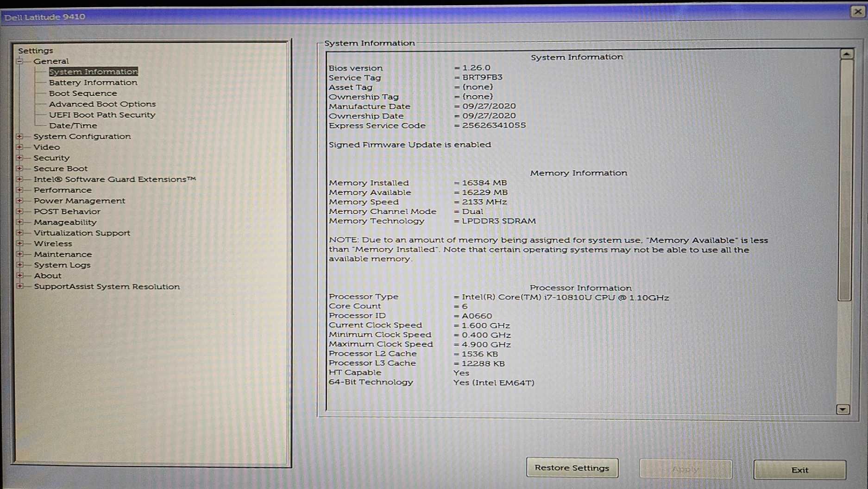Screen dimensions: 868x489
Task: Click the Restore Settings button
Action: [x=572, y=468]
